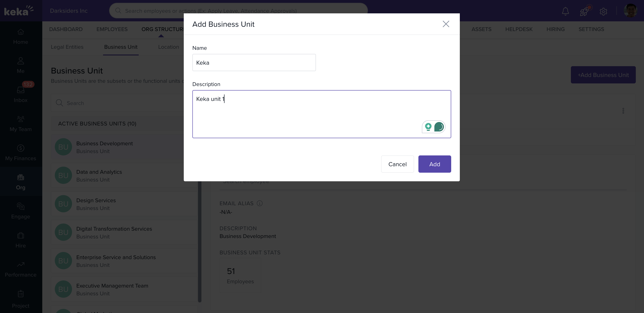
Task: Open the HELPDESK menu tab
Action: [x=519, y=29]
